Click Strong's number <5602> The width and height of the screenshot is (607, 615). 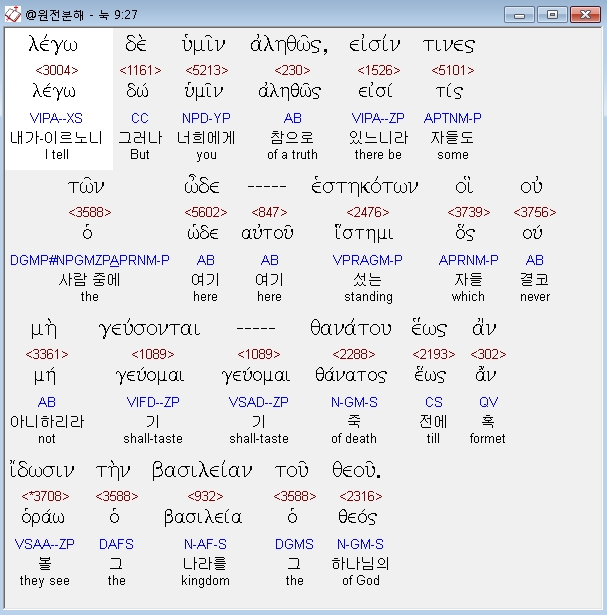[x=206, y=212]
